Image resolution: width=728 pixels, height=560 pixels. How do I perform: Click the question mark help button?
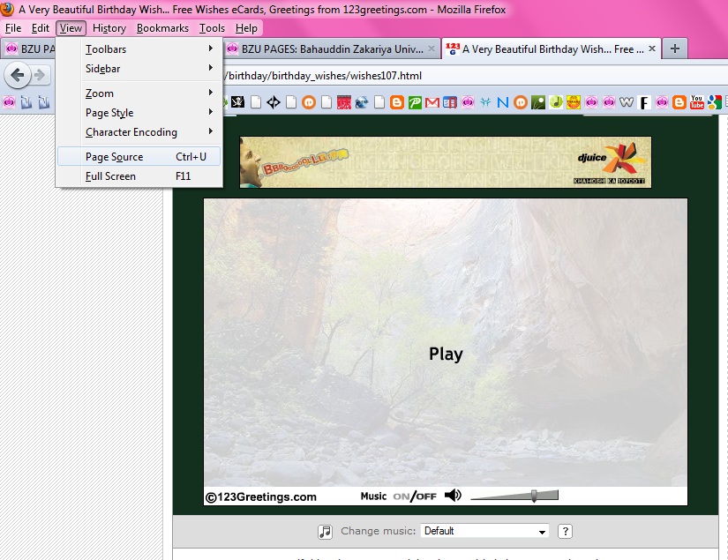point(566,531)
